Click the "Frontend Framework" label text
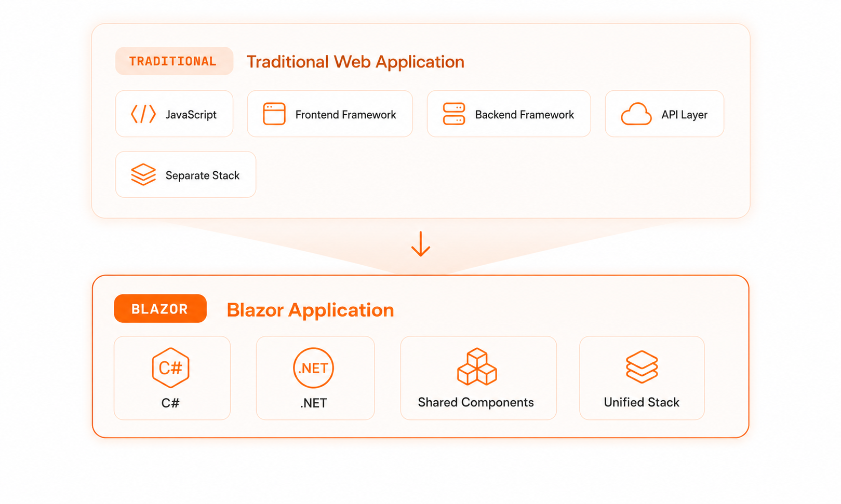Viewport: 841px width, 504px height. (x=345, y=115)
